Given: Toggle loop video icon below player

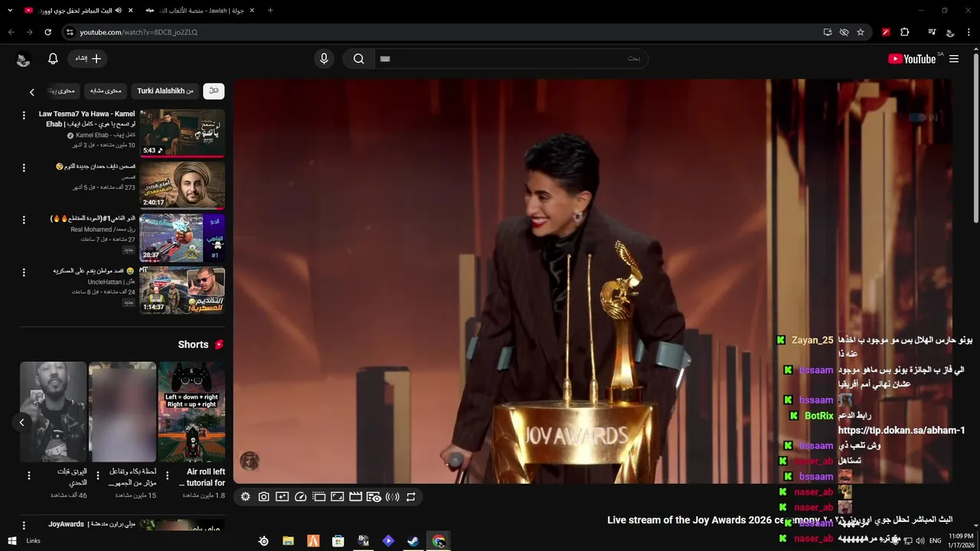Looking at the screenshot, I should point(411,497).
